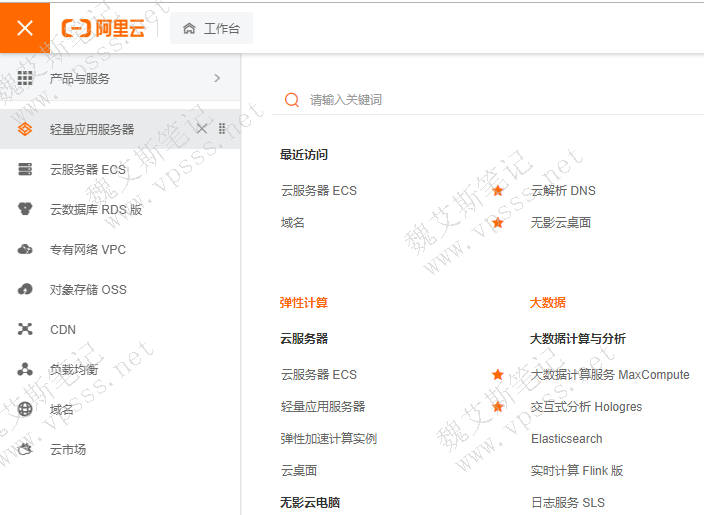Click the drag handle beside 轻量应用服务器
Screen dimensions: 704x515
(x=222, y=129)
